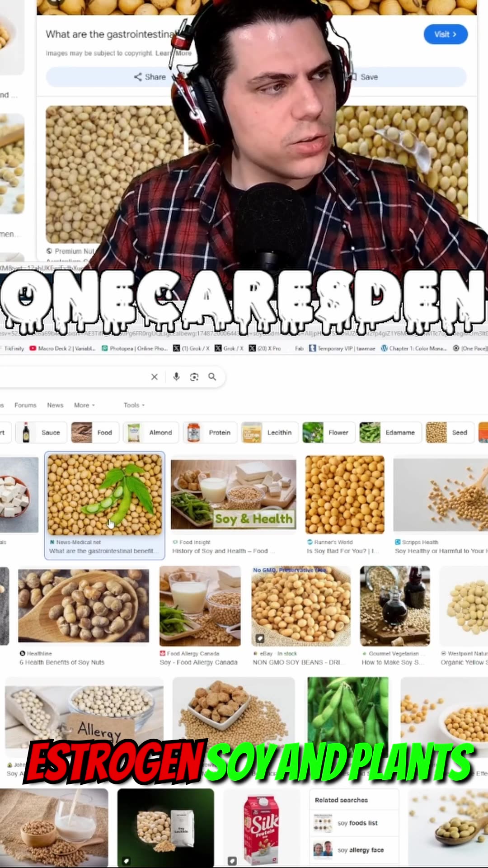Select related search 'soy foods list'
This screenshot has height=868, width=488.
(355, 823)
